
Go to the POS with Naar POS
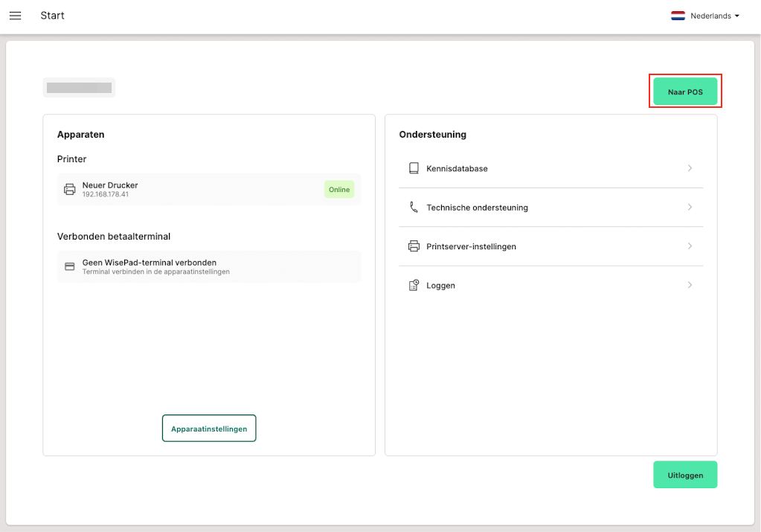[685, 92]
